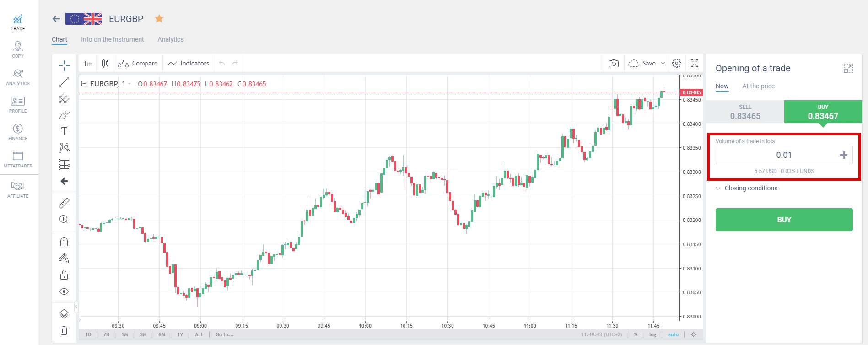
Task: Set chart range to 1M
Action: [125, 334]
